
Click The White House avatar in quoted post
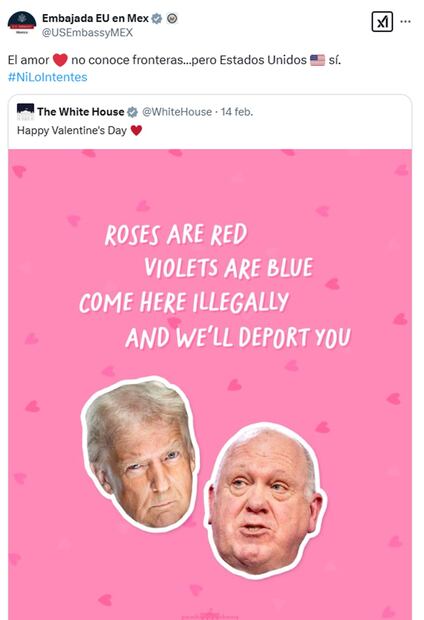(26, 112)
